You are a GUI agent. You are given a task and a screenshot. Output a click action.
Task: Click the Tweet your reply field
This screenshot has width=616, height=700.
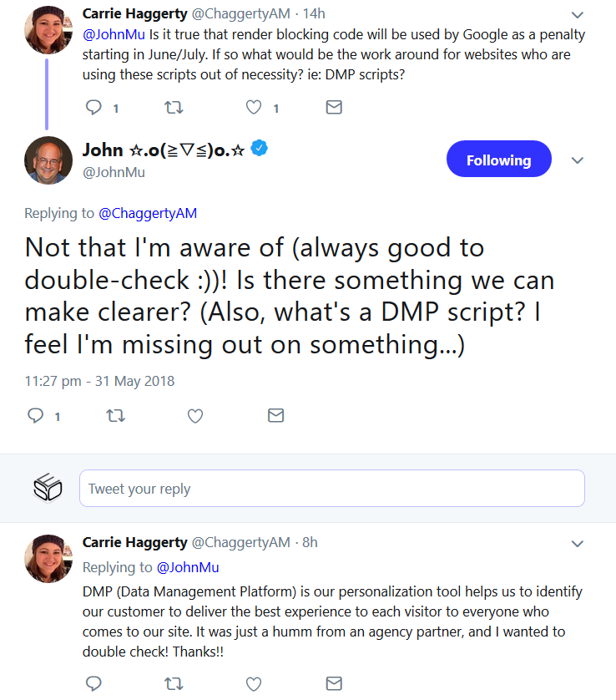click(331, 489)
